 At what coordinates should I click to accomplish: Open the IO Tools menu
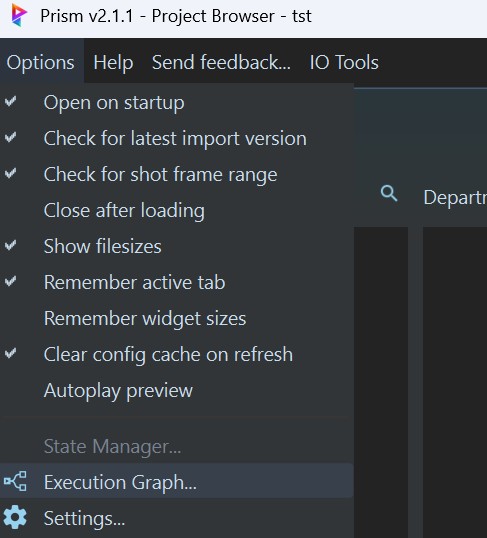344,62
